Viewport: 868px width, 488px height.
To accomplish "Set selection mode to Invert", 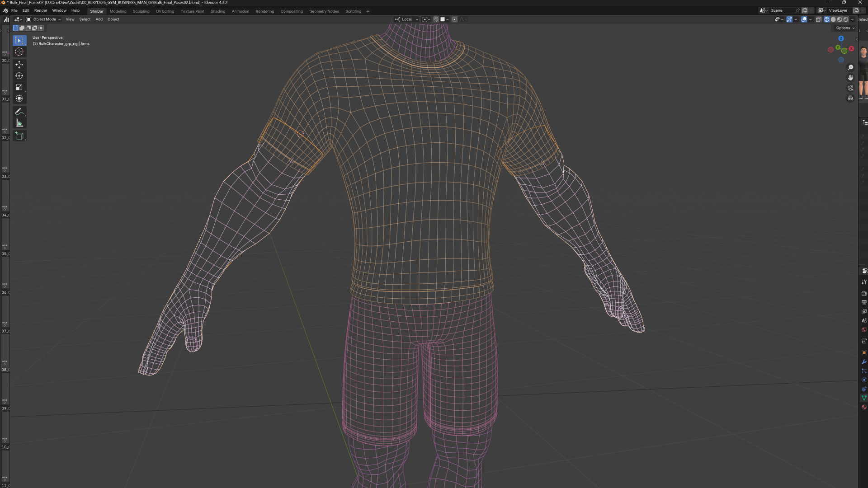I will (x=34, y=28).
